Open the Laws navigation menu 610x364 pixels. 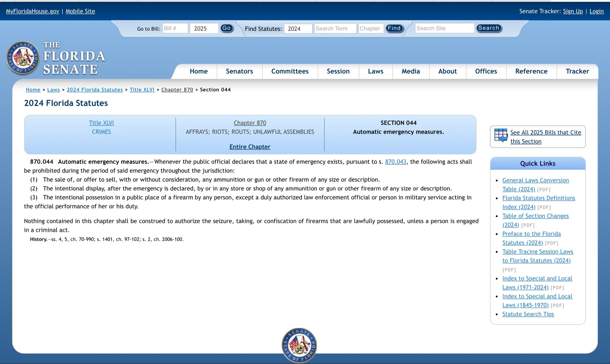[x=375, y=71]
